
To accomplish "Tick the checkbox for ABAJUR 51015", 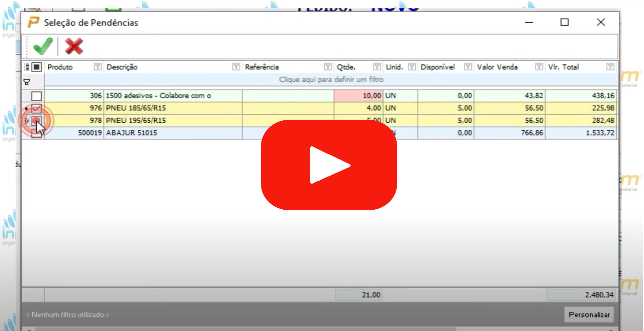I will [37, 133].
